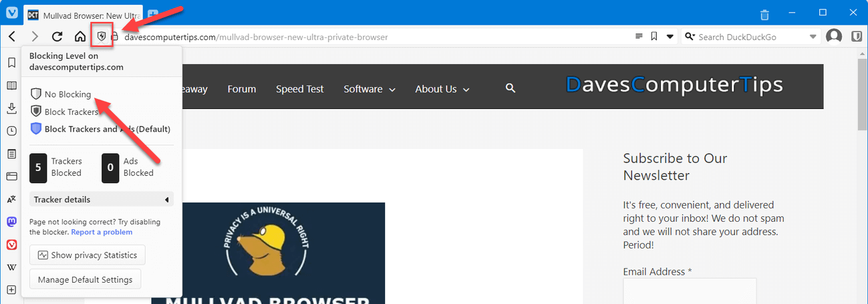Image resolution: width=868 pixels, height=304 pixels.
Task: Select the Block Trackers level
Action: (64, 112)
